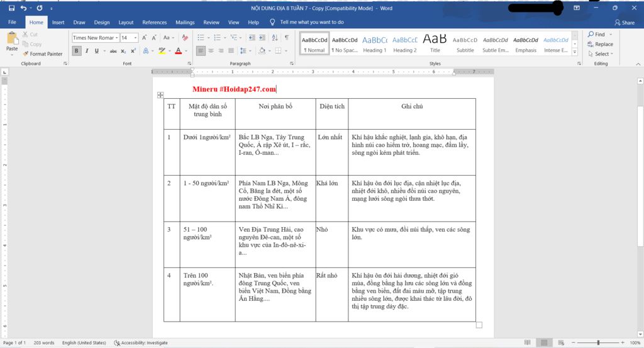Justify the paragraph text
The height and width of the screenshot is (348, 644).
pyautogui.click(x=231, y=51)
